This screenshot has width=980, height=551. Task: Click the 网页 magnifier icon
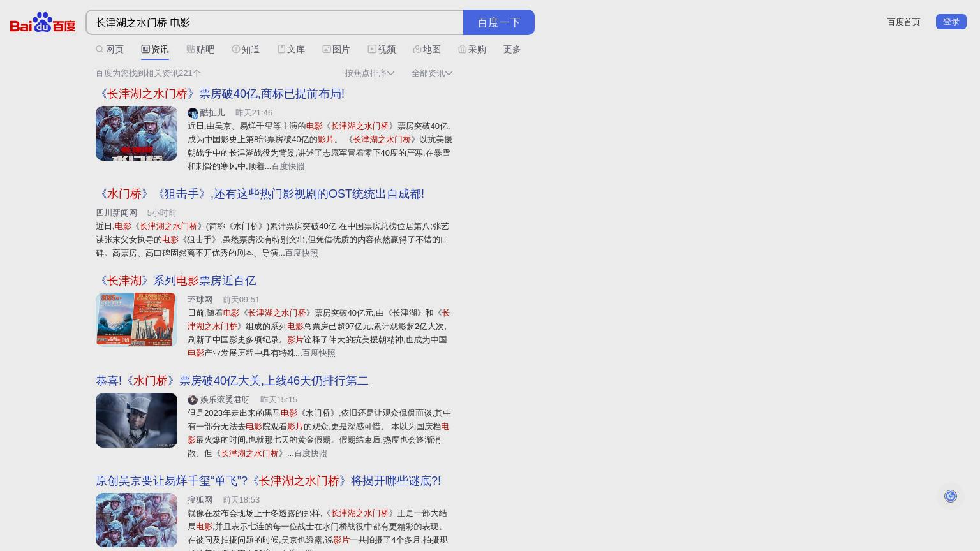[x=100, y=49]
